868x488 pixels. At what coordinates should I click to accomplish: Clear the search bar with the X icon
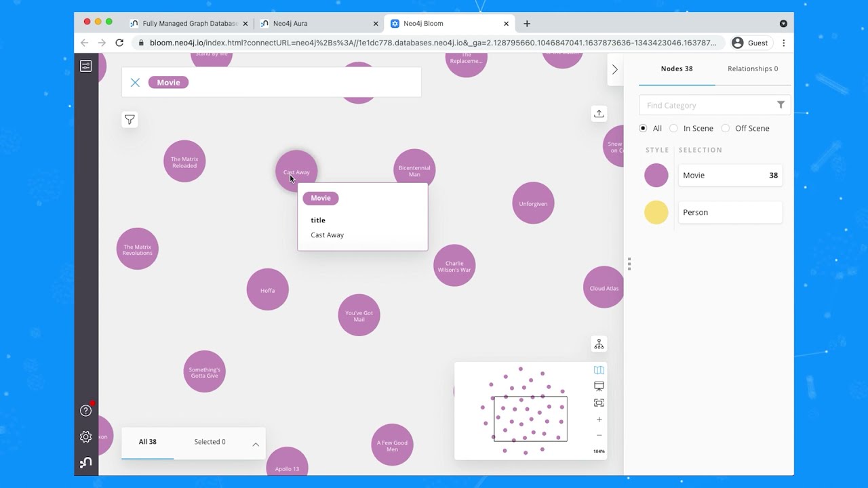coord(135,83)
